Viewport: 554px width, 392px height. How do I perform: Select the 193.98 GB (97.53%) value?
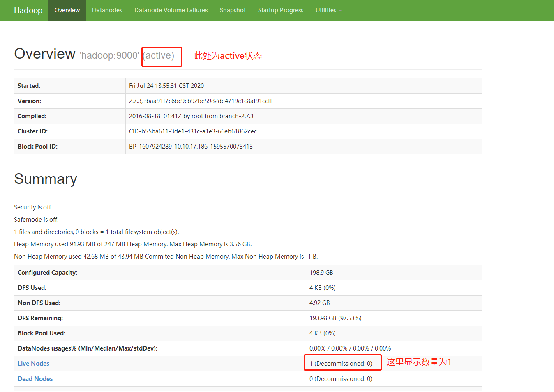335,318
